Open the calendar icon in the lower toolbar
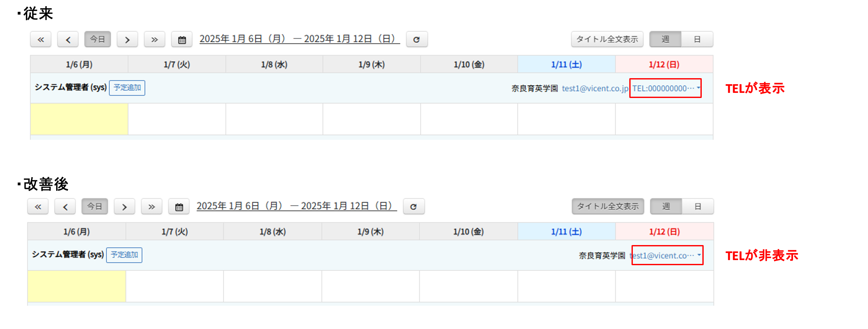Viewport: 868px width, 329px height. click(x=179, y=207)
